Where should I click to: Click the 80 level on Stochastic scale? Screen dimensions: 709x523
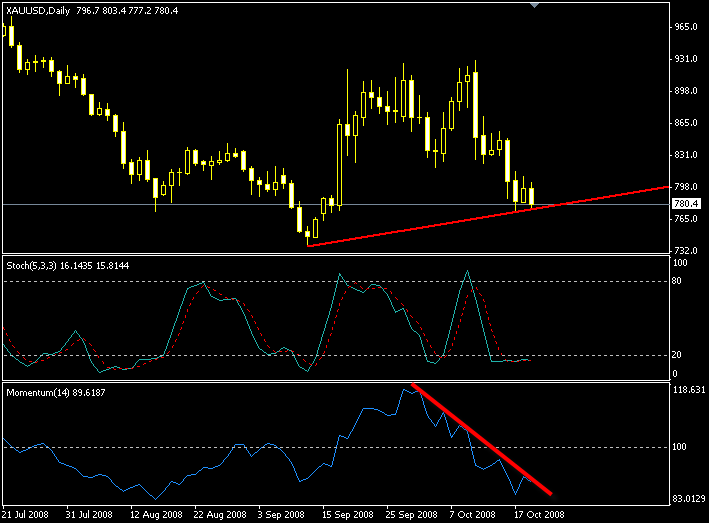[676, 281]
